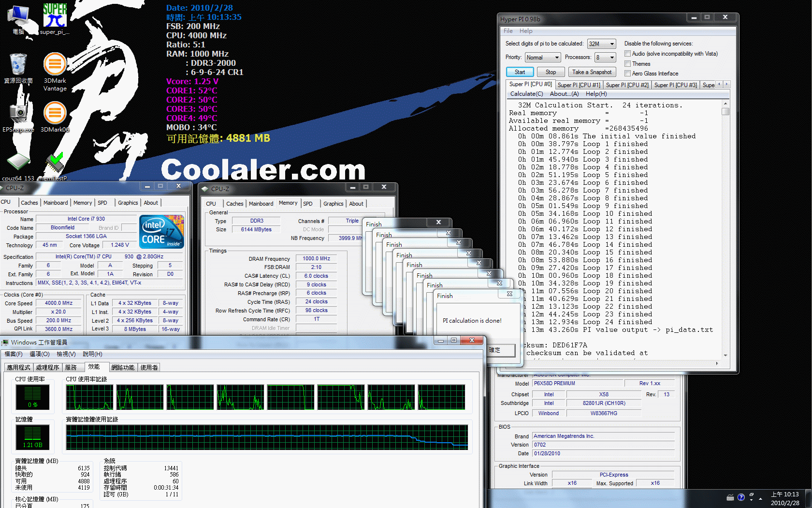The image size is (812, 508).
Task: Click the CPU usage meter in Task Manager
Action: coord(32,397)
